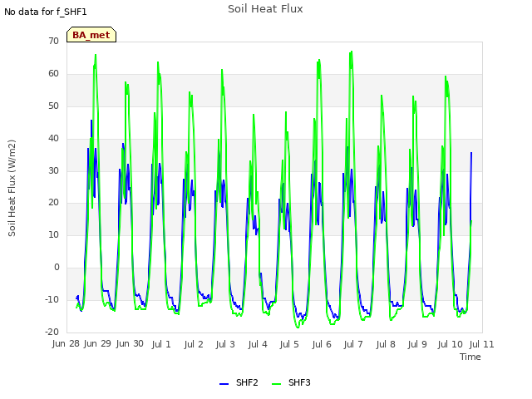Screen dimensions: 532x399
Task: Click the '70' y-axis tick label
Action: (x=53, y=41)
